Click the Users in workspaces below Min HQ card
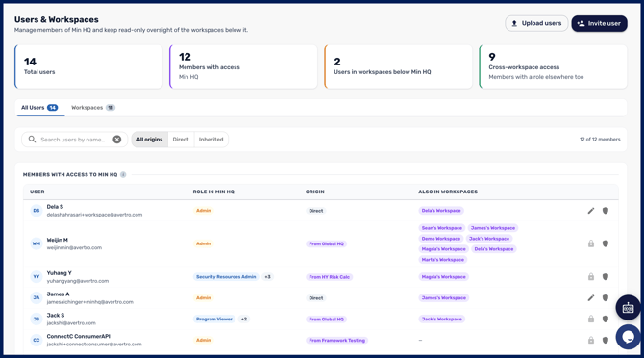 coord(398,66)
